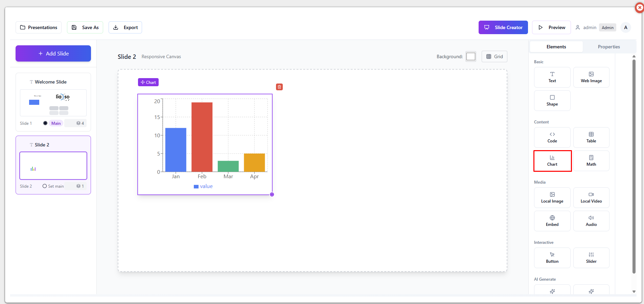644x304 pixels.
Task: Set Slide 2 as main slide
Action: pyautogui.click(x=53, y=186)
